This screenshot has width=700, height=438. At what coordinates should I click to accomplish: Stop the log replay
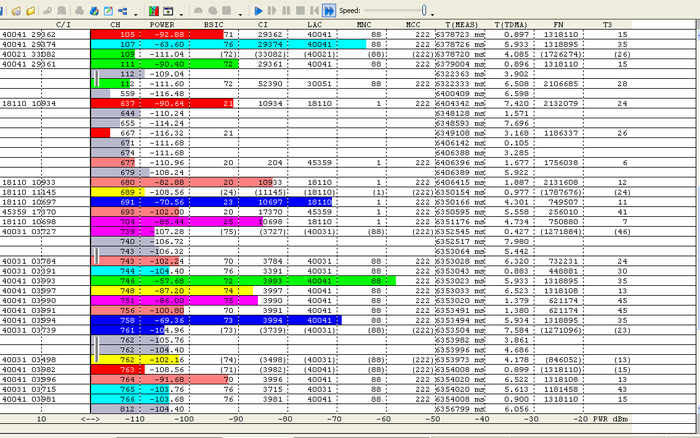point(300,11)
